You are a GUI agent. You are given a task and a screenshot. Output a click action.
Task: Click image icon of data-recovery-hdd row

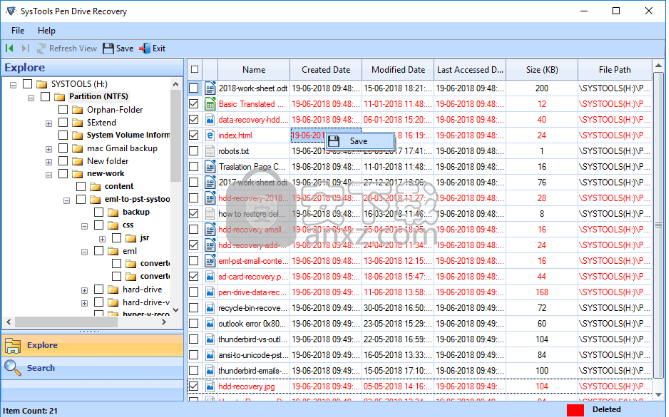(210, 120)
